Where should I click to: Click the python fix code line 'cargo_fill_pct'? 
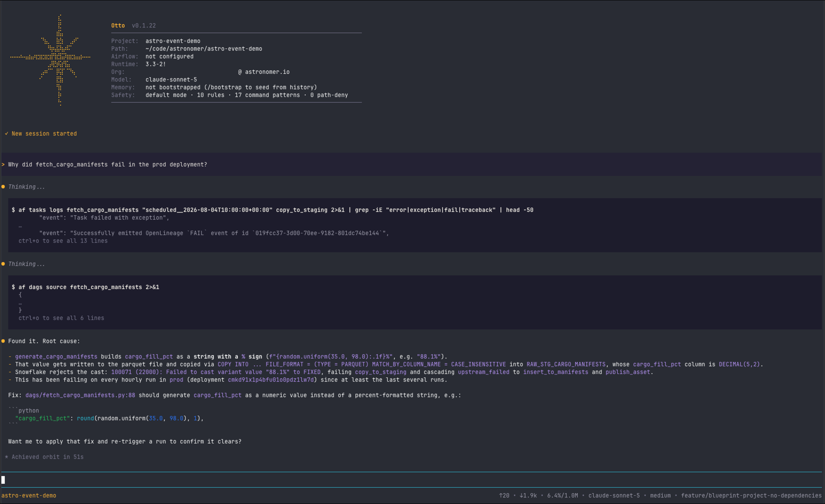click(x=109, y=418)
